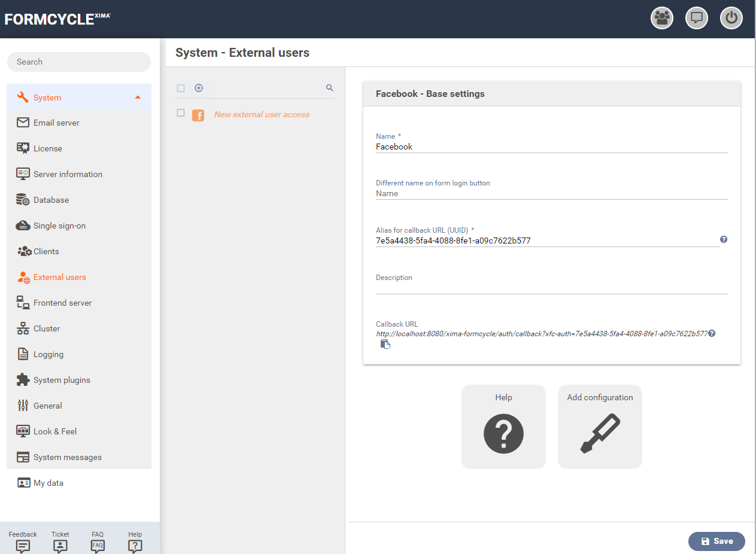Click the Save button

coord(716,541)
